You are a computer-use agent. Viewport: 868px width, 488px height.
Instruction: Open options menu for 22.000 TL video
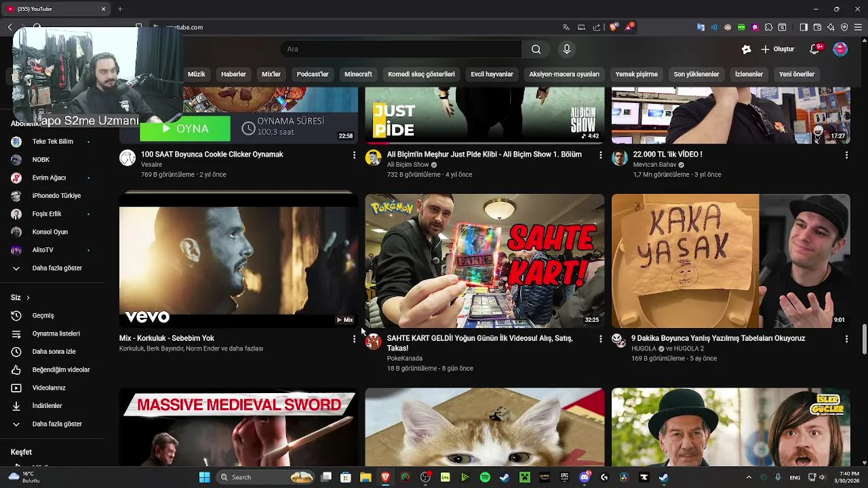(x=846, y=155)
